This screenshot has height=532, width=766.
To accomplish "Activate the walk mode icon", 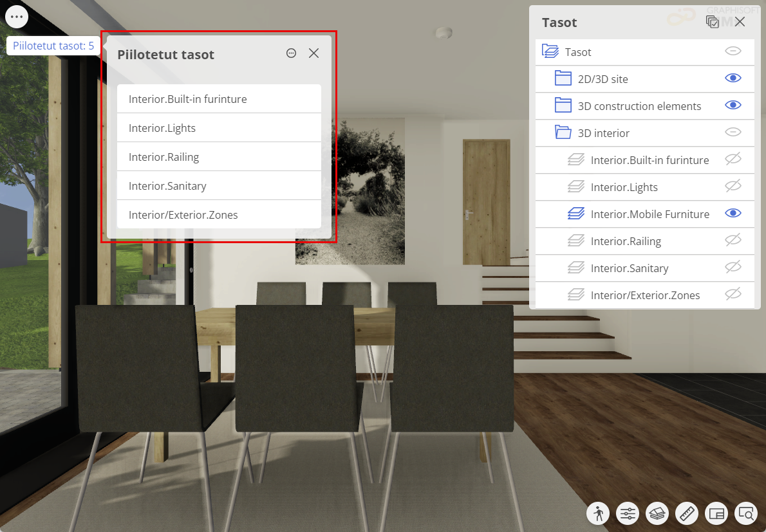I will point(598,513).
